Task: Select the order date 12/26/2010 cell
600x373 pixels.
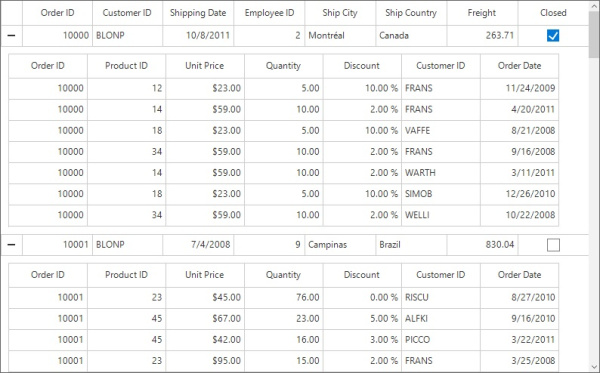Action: [519, 194]
